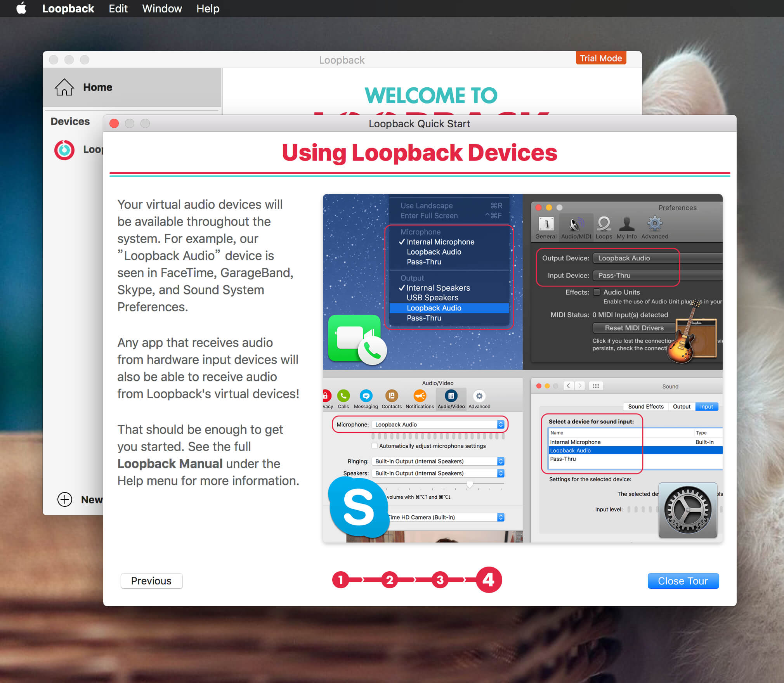This screenshot has width=784, height=683.
Task: Select the Advanced gear in GarageBand Preferences
Action: [x=655, y=228]
